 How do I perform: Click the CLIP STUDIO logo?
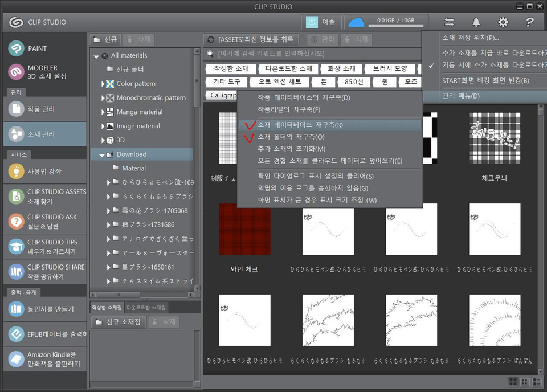tap(16, 22)
